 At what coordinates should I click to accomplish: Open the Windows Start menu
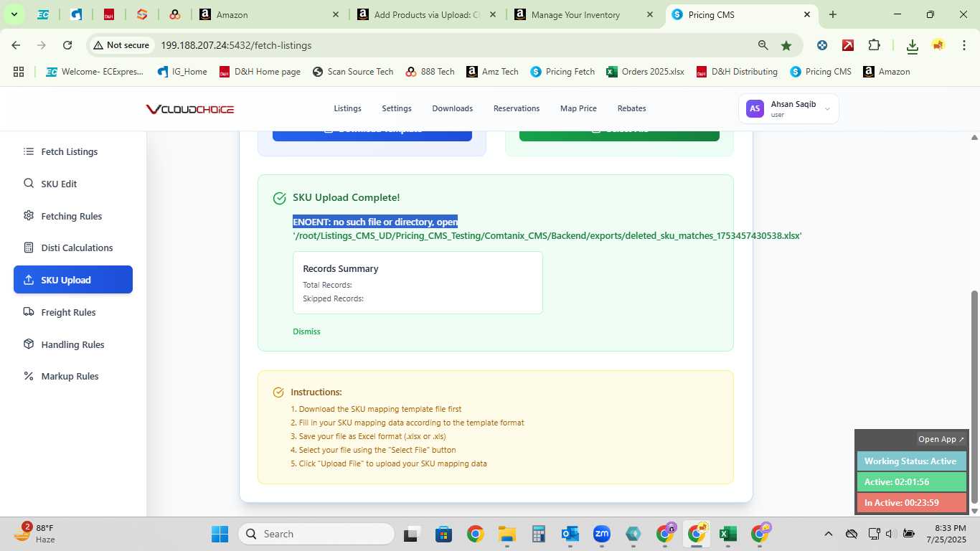coord(220,534)
